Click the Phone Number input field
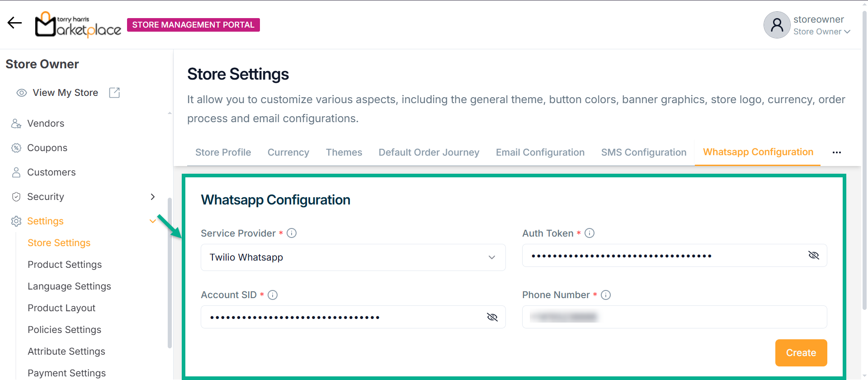The height and width of the screenshot is (380, 868). (x=674, y=317)
